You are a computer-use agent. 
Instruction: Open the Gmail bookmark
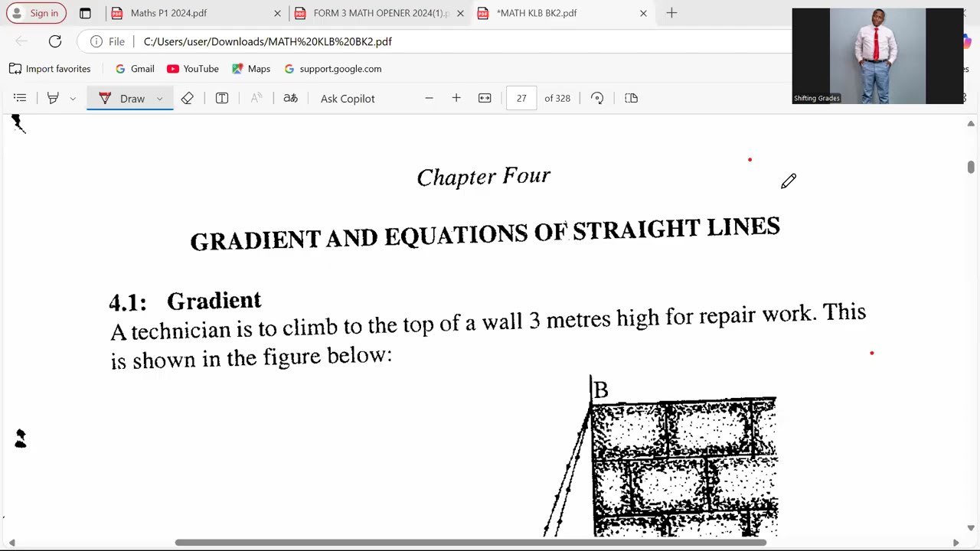tap(134, 69)
